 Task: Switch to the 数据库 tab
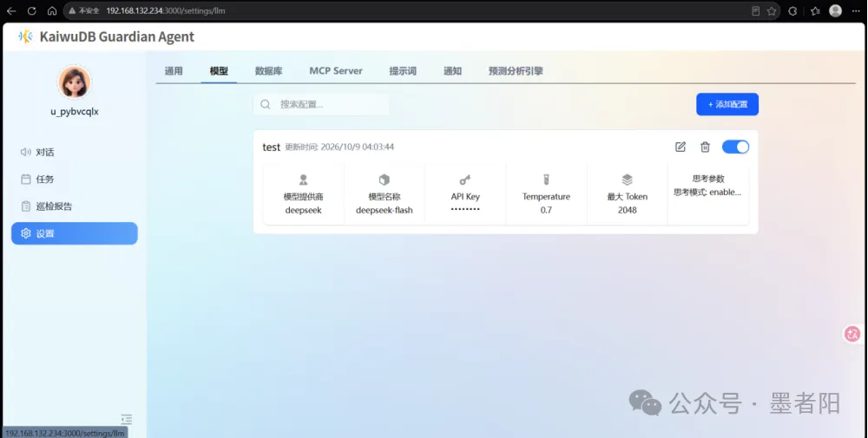(268, 71)
